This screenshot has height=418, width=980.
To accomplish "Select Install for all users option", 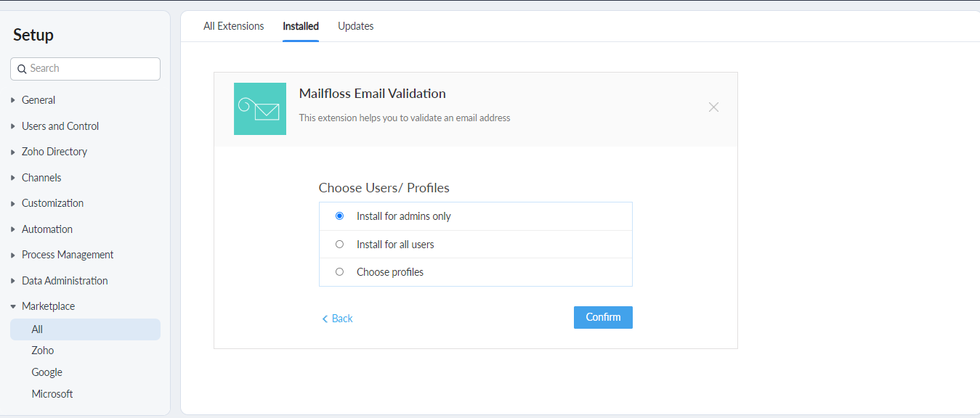I will coord(339,245).
